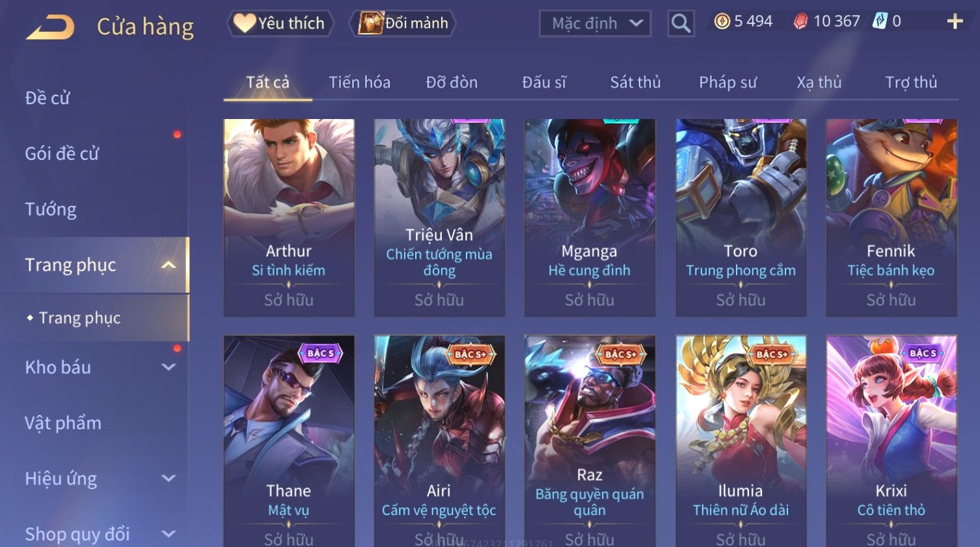Image resolution: width=980 pixels, height=547 pixels.
Task: Switch to the Tiến hóa tab
Action: click(x=359, y=83)
